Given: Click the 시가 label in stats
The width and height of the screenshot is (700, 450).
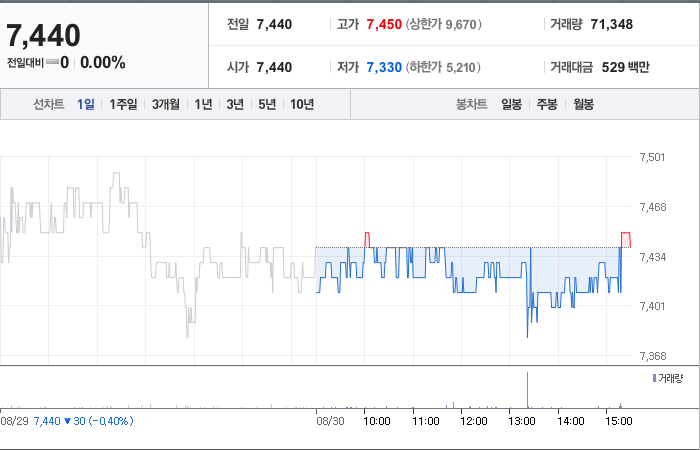Looking at the screenshot, I should pyautogui.click(x=238, y=67).
